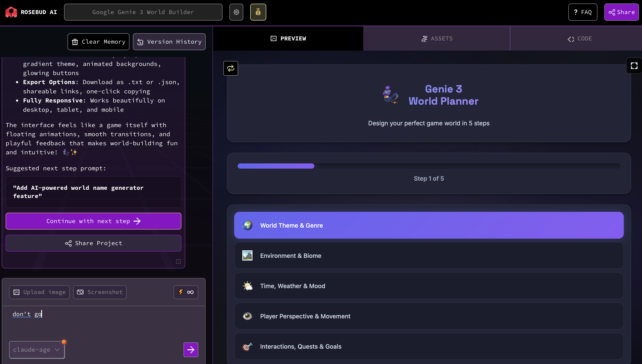Click Continue with next step button
Viewport: 642px width, 364px height.
pyautogui.click(x=93, y=221)
